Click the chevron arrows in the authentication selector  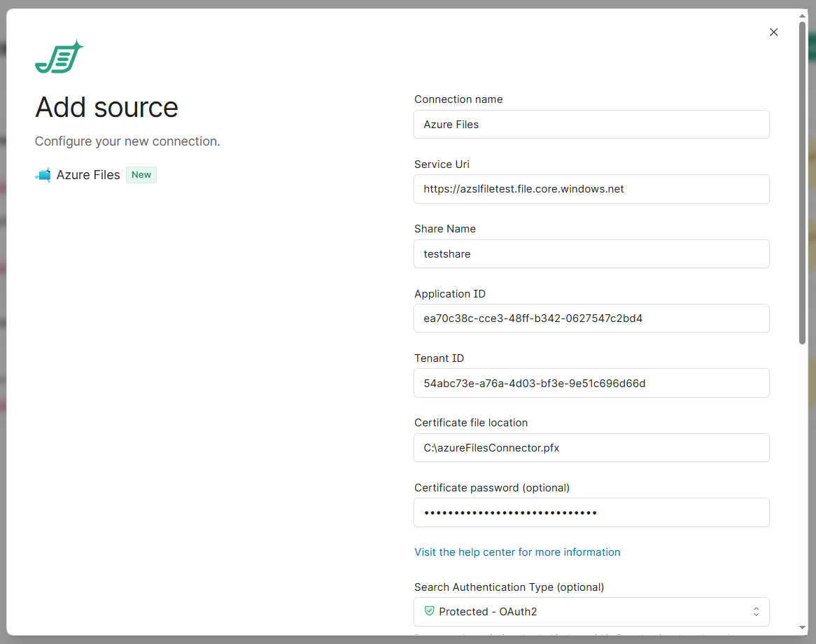[x=756, y=612]
